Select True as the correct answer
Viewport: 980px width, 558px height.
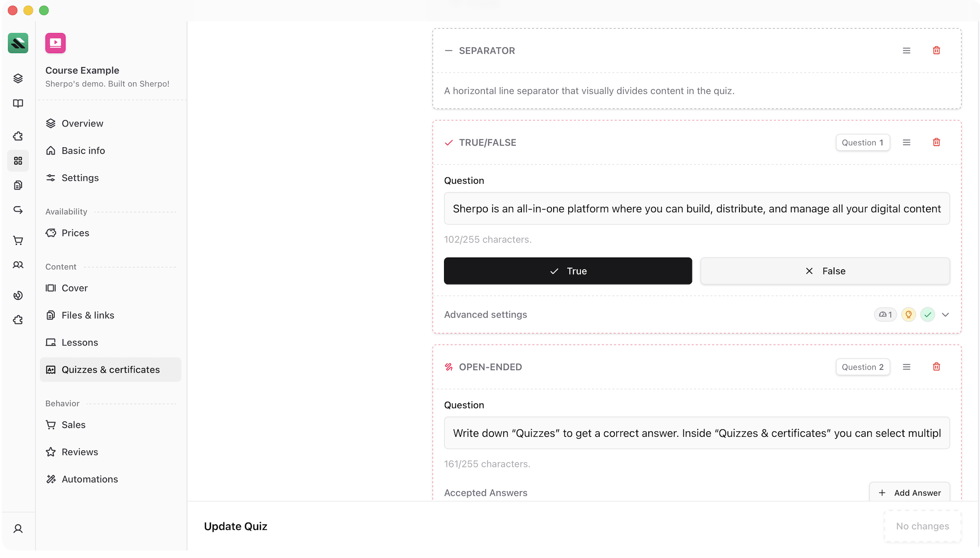(568, 271)
